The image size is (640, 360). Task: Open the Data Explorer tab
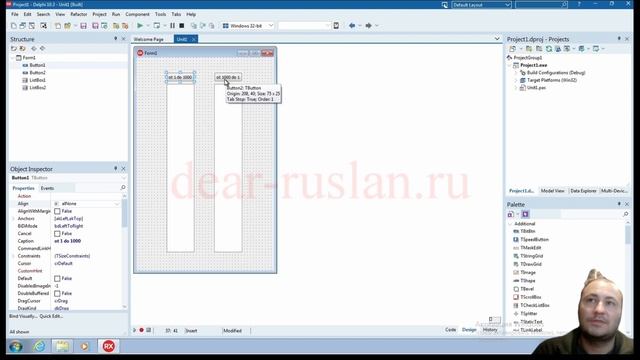pyautogui.click(x=583, y=191)
